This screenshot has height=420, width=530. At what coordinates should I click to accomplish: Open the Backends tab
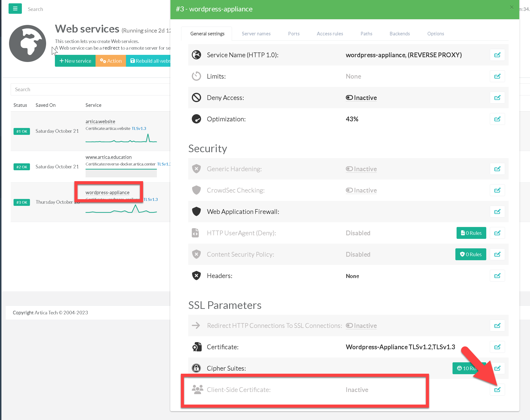(400, 34)
